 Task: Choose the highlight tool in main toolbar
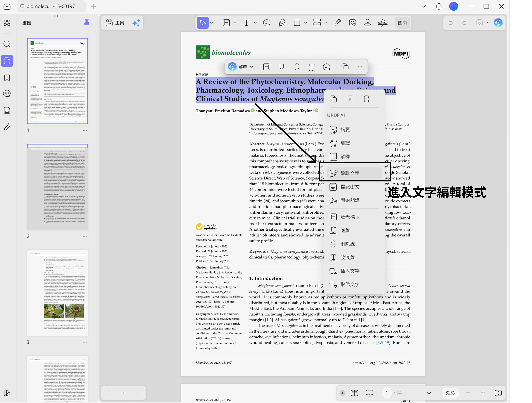226,23
